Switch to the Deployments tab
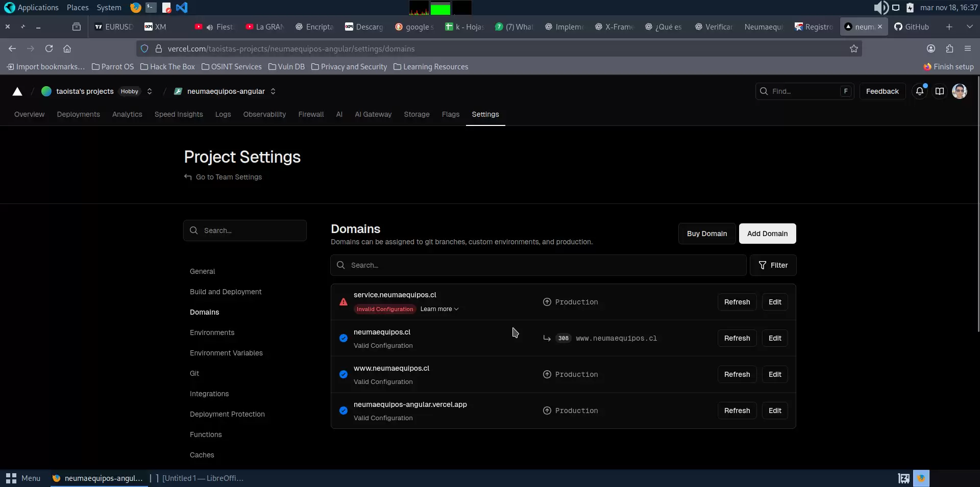This screenshot has height=487, width=980. pyautogui.click(x=79, y=114)
